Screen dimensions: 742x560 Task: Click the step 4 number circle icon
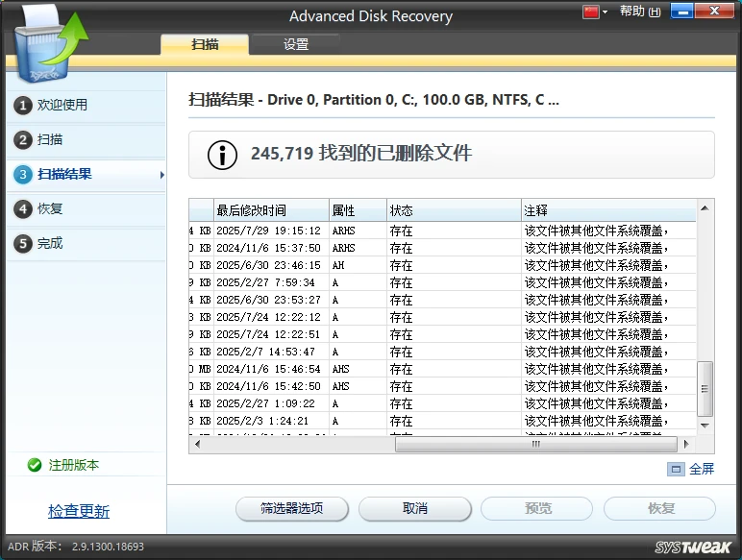pyautogui.click(x=23, y=209)
